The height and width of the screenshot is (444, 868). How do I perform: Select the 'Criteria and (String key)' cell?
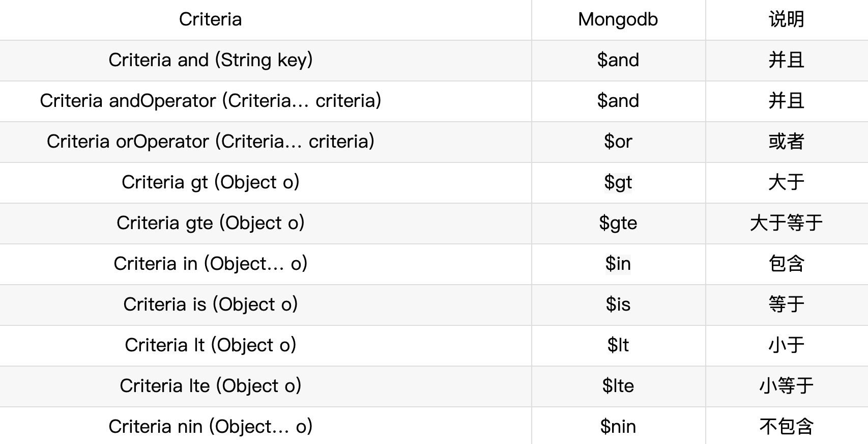tap(210, 61)
